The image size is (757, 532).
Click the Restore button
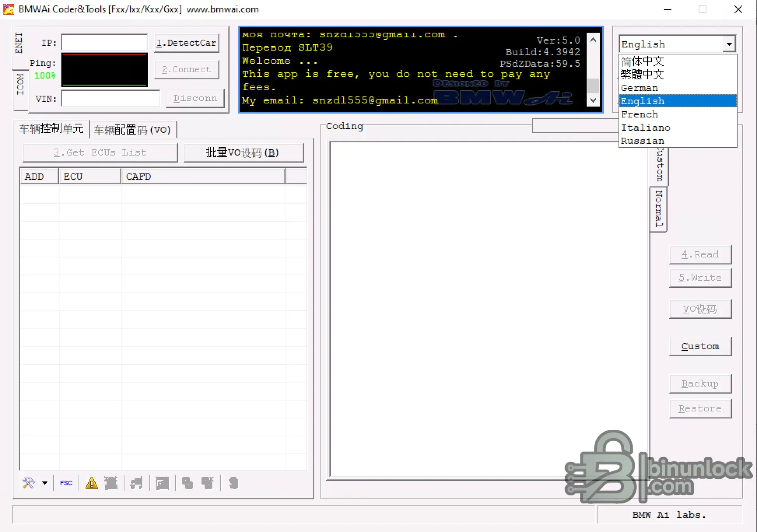click(700, 408)
